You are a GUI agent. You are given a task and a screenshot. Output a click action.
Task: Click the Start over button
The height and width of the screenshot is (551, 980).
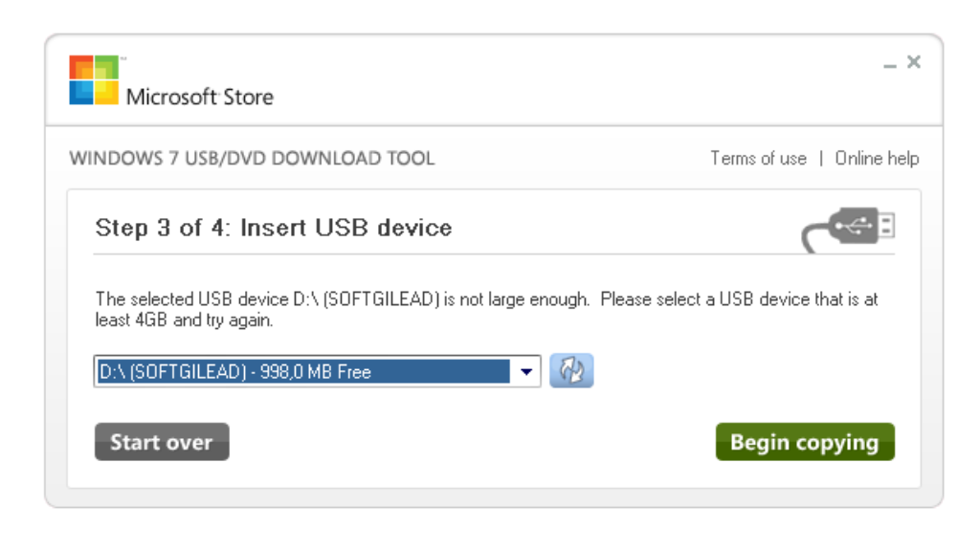click(161, 441)
